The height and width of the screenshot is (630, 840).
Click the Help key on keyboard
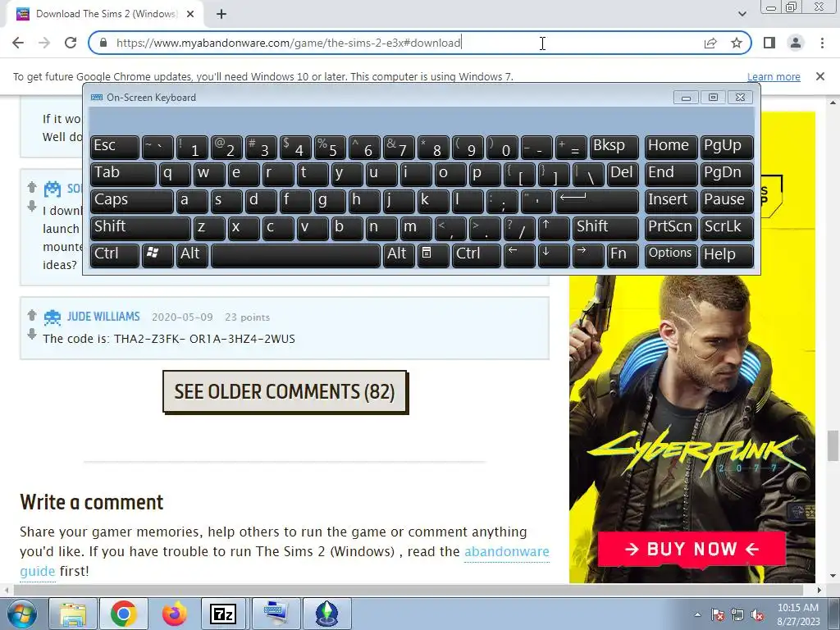pyautogui.click(x=727, y=255)
